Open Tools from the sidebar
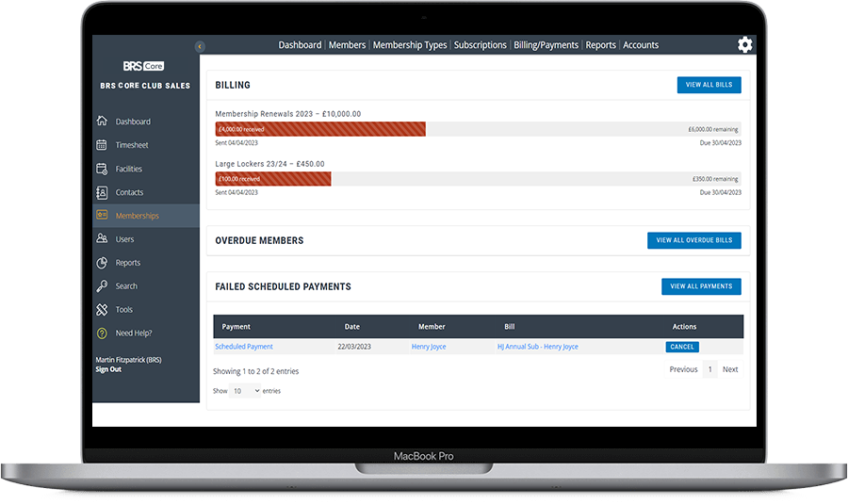Screen dimensions: 848x504 point(123,309)
